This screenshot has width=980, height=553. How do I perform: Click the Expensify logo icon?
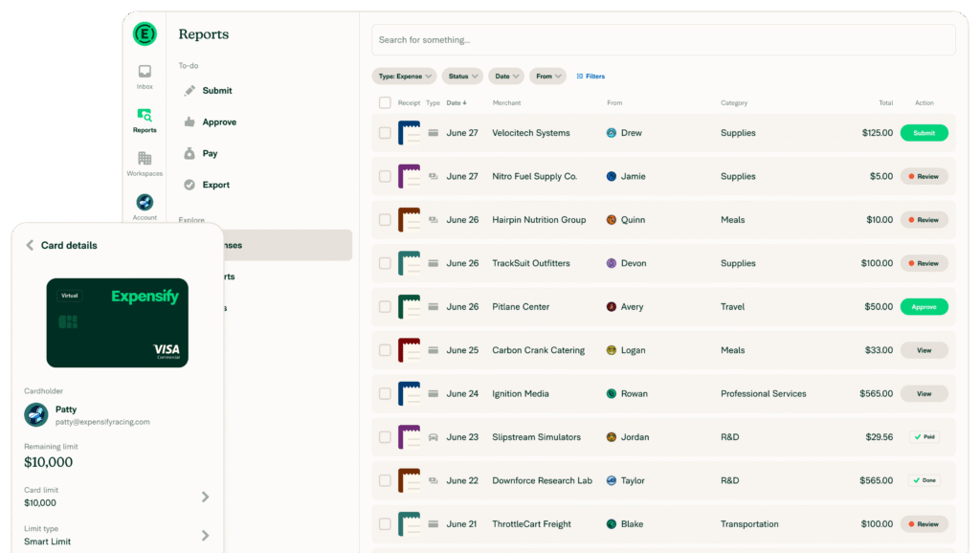point(145,33)
